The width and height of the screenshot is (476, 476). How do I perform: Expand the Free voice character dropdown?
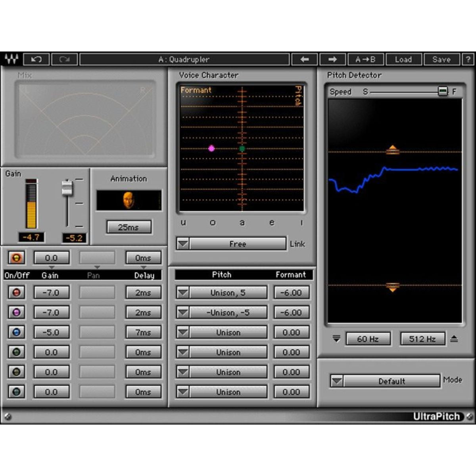183,244
